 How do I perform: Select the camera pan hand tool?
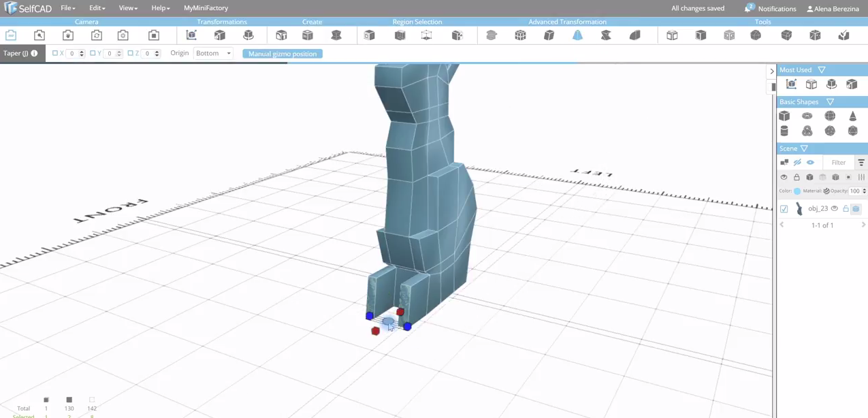68,35
